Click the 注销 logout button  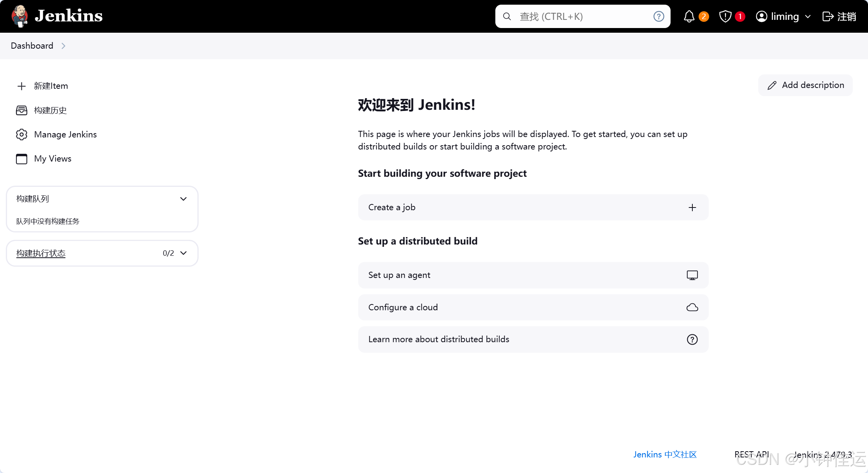click(839, 16)
